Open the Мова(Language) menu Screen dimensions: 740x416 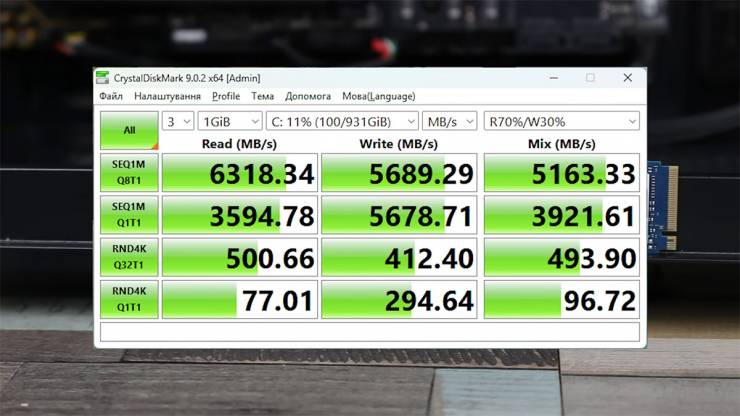point(378,96)
